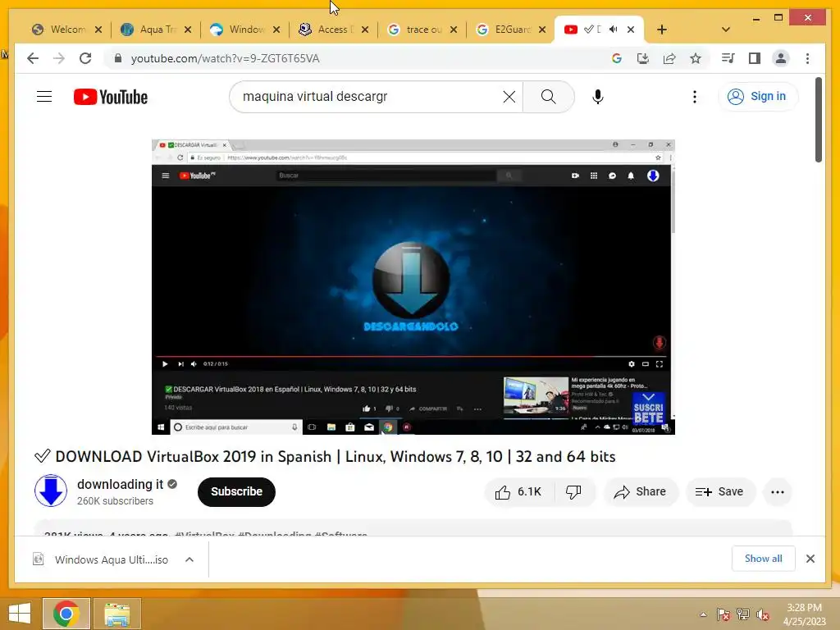Open File Explorer from the taskbar
The height and width of the screenshot is (630, 840).
point(116,614)
